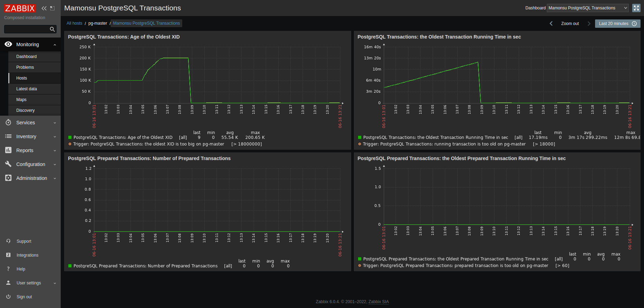
Task: Expand the Administration menu chevron
Action: click(55, 178)
